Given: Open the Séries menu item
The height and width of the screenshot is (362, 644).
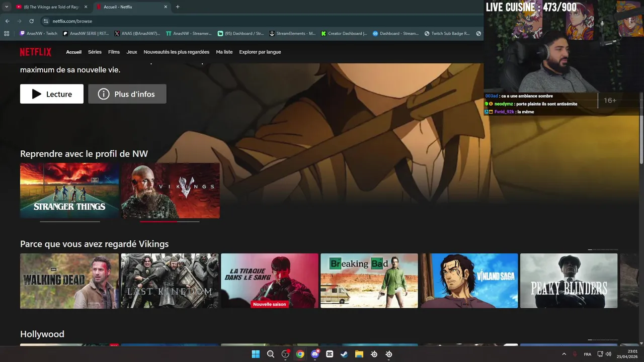Looking at the screenshot, I should click(x=95, y=52).
